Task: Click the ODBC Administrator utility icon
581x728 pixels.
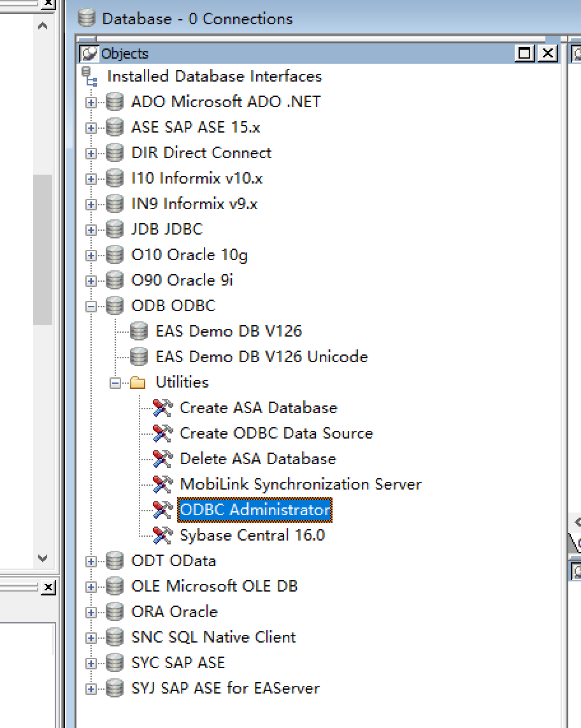Action: pos(163,509)
